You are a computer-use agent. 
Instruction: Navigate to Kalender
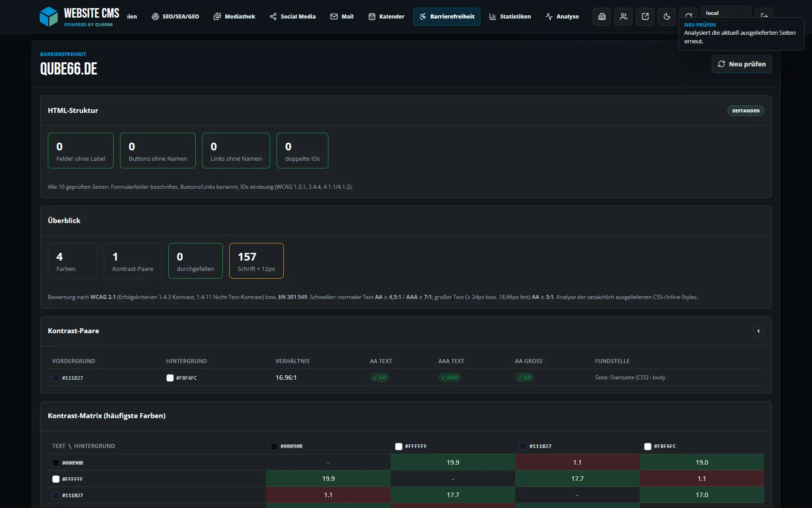[x=387, y=17]
